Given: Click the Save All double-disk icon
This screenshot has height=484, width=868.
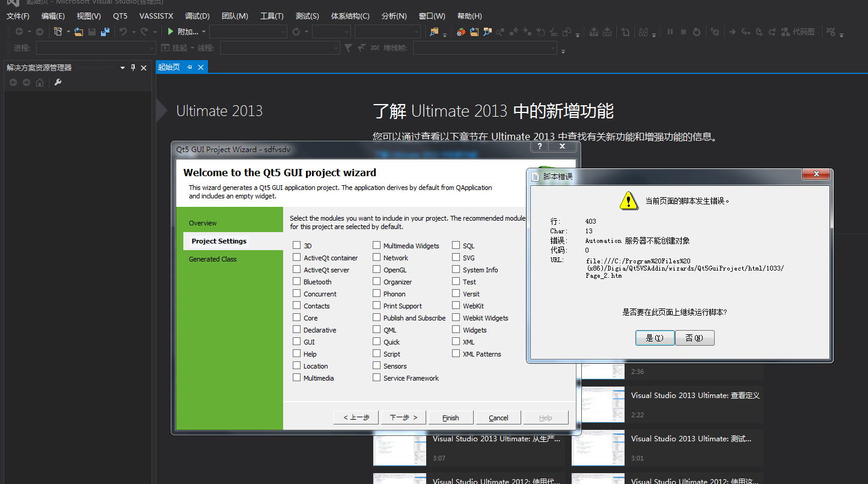Looking at the screenshot, I should (105, 31).
